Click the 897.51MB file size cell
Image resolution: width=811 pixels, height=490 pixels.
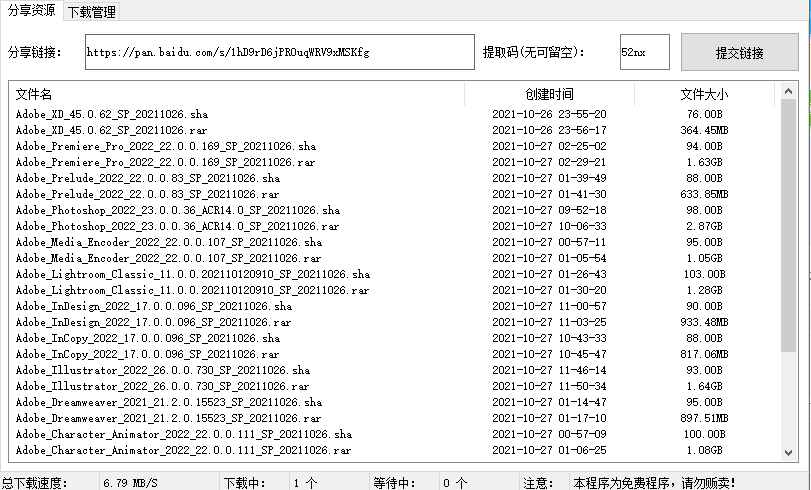tap(704, 419)
